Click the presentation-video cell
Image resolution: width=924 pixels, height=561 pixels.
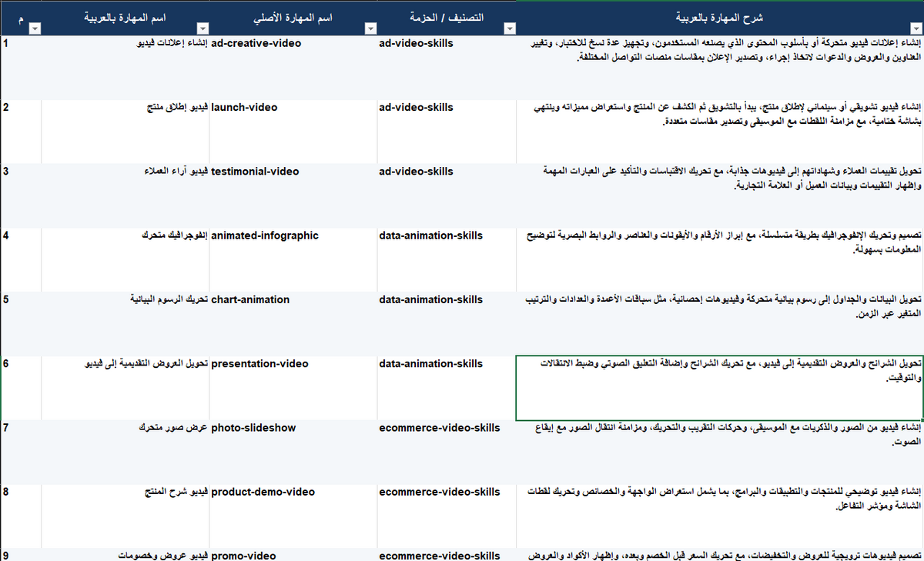[292, 388]
